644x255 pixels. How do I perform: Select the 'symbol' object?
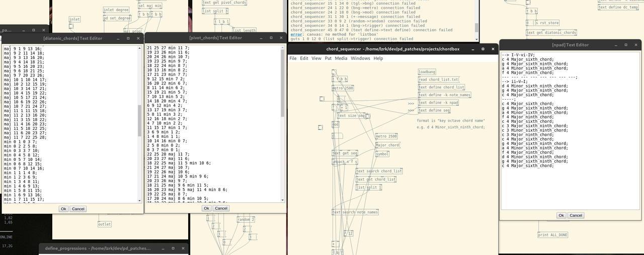click(x=382, y=154)
